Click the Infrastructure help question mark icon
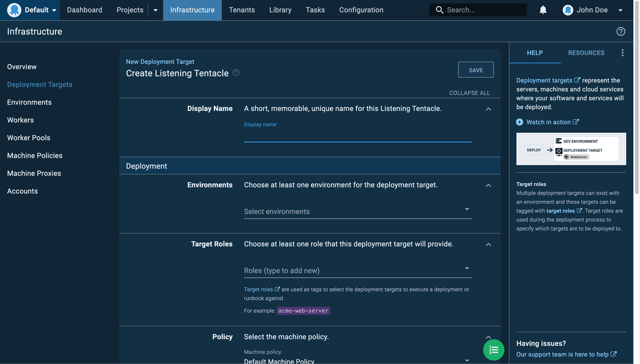Image resolution: width=640 pixels, height=364 pixels. [x=621, y=31]
